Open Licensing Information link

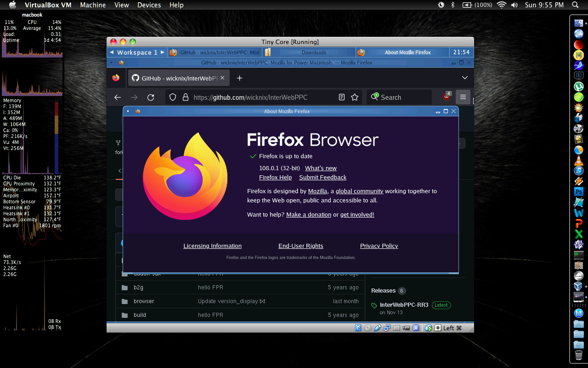point(212,246)
